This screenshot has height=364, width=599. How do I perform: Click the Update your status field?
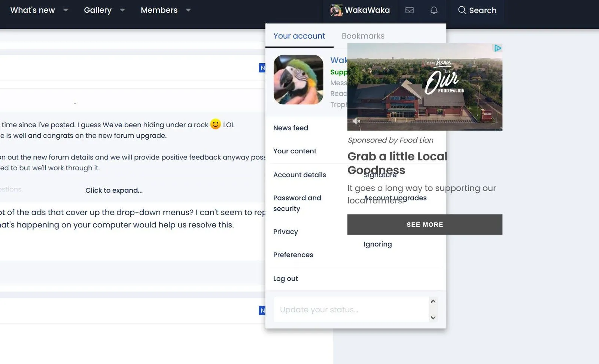pyautogui.click(x=351, y=310)
